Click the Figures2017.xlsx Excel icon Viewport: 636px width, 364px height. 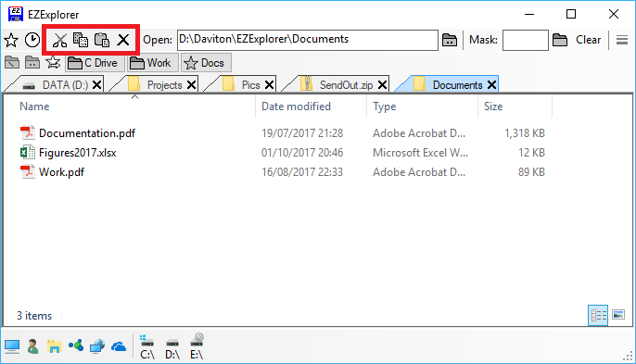click(27, 153)
